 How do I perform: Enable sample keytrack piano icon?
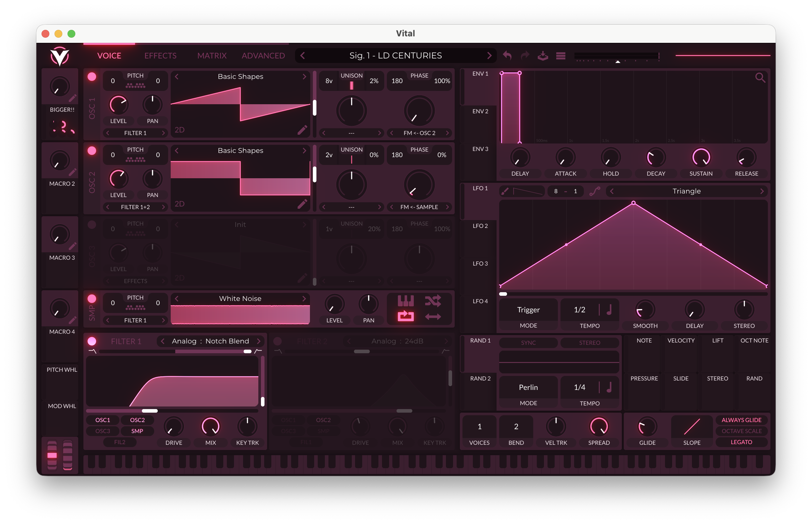(406, 301)
